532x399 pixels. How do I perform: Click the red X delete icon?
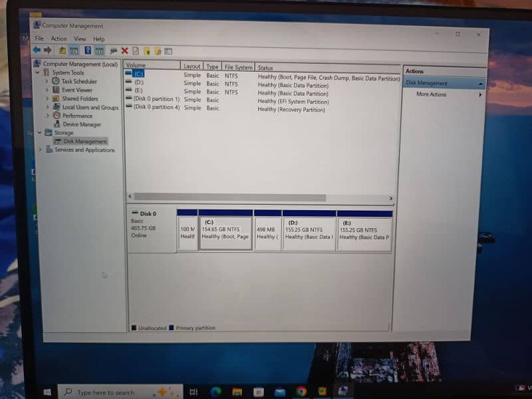tap(124, 51)
